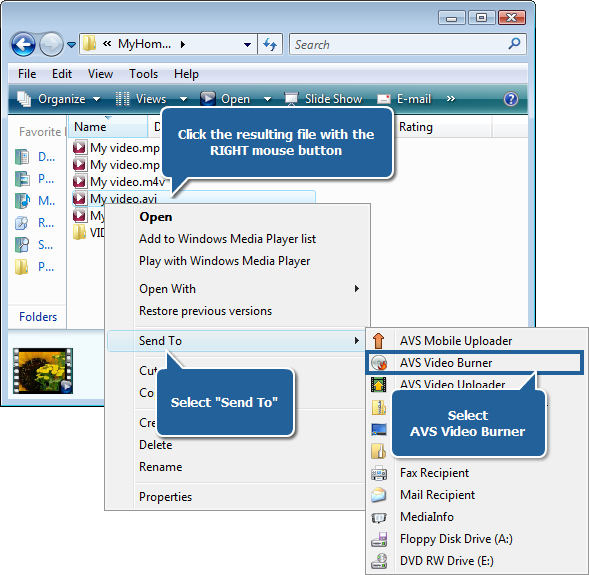Screen dimensions: 589x575
Task: Click the AVS Video Burner disc icon
Action: click(379, 363)
